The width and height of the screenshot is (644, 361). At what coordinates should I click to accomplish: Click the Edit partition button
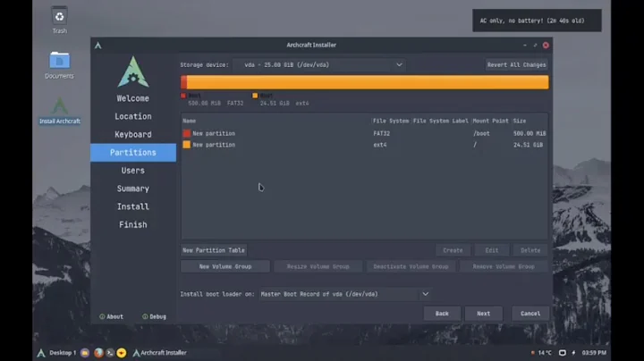[x=492, y=250]
